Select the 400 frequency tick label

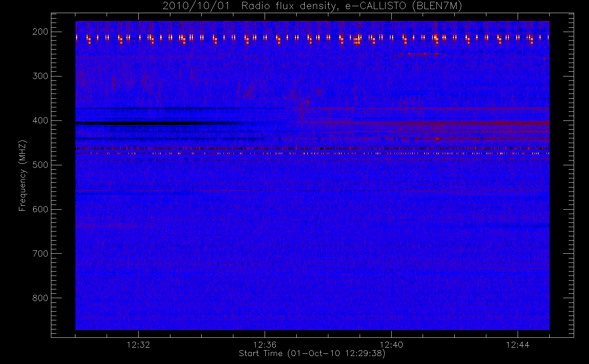[x=40, y=120]
